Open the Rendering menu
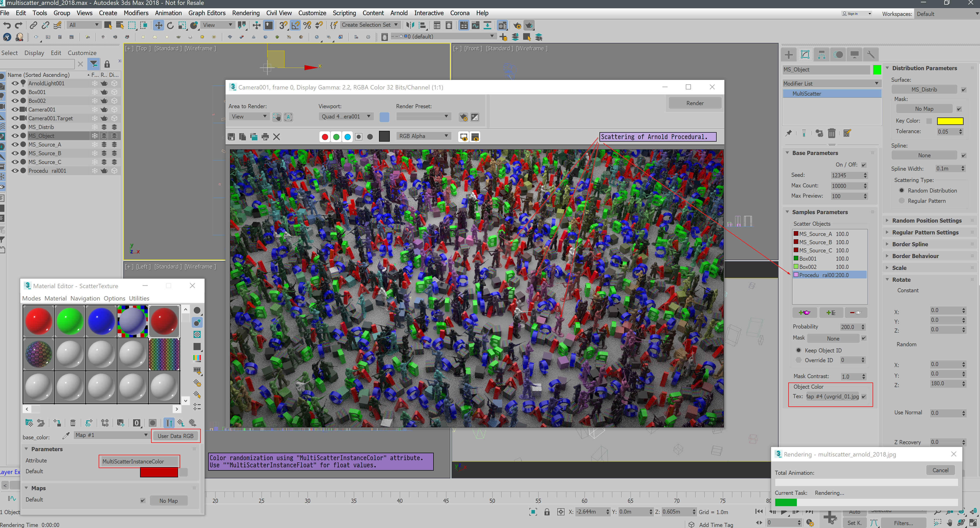The height and width of the screenshot is (528, 980). point(246,13)
